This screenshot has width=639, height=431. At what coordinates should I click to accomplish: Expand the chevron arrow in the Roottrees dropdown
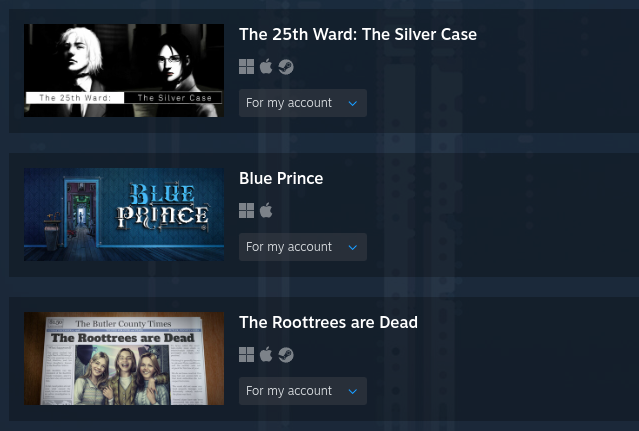(x=353, y=391)
